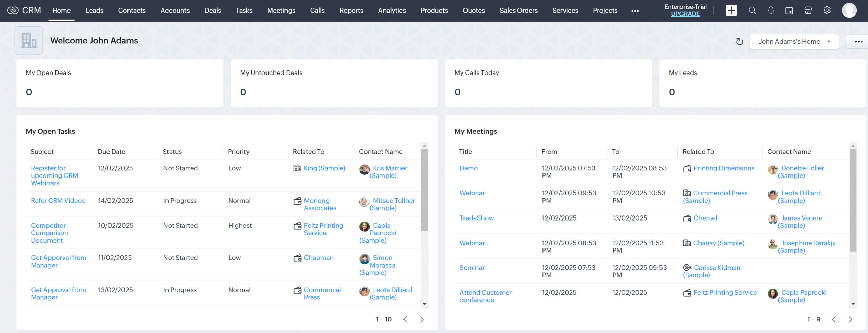The width and height of the screenshot is (868, 333).
Task: Open the marketplace store icon
Action: [x=808, y=10]
